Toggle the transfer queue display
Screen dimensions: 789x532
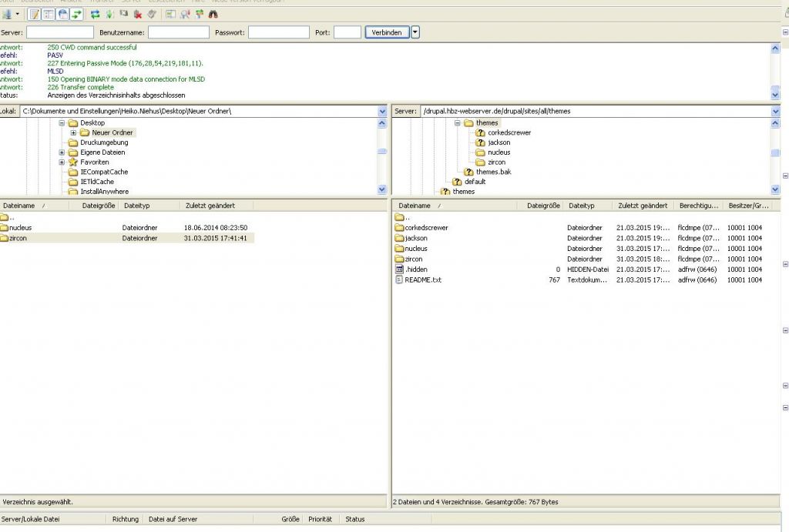(77, 14)
